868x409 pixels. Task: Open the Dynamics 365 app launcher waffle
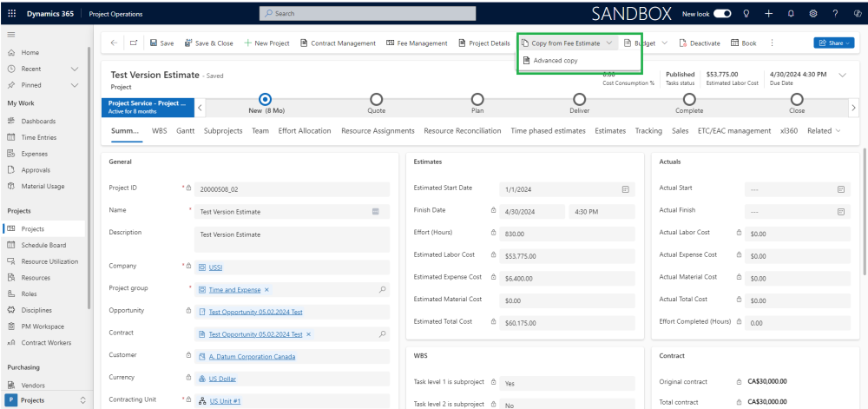pos(11,14)
